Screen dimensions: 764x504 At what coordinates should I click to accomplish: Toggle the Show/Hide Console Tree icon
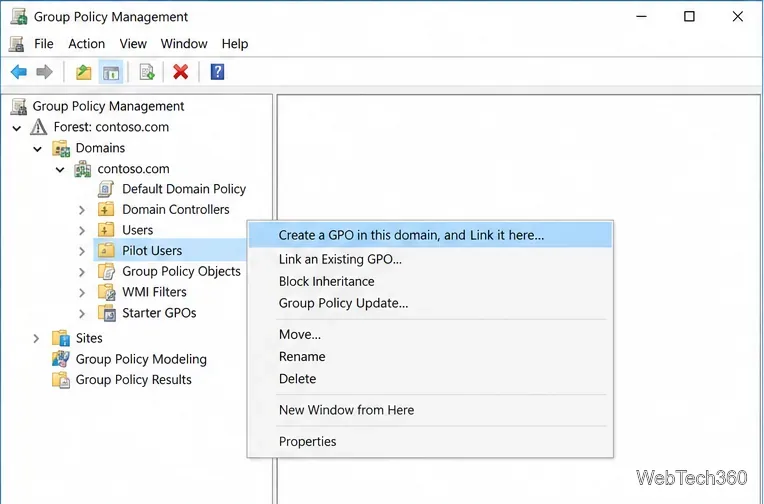click(x=111, y=73)
